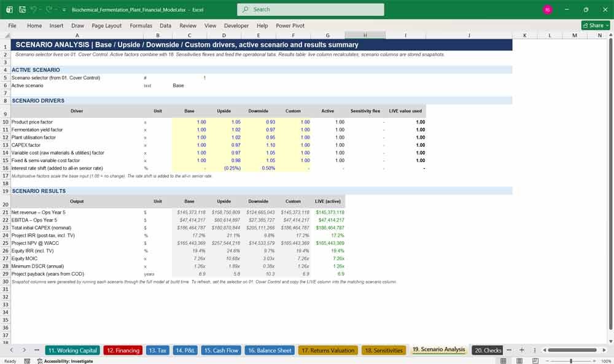Click the ellipsis right of sheet tabs
The image size is (614, 364).
click(x=509, y=350)
